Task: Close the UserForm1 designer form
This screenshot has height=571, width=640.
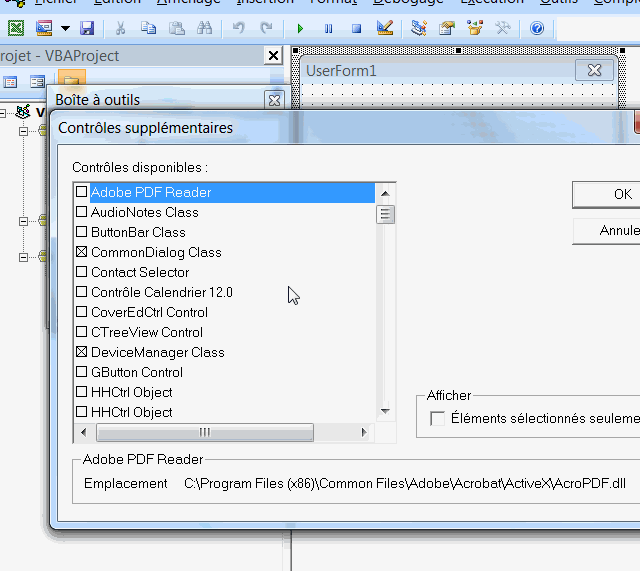Action: pos(594,70)
